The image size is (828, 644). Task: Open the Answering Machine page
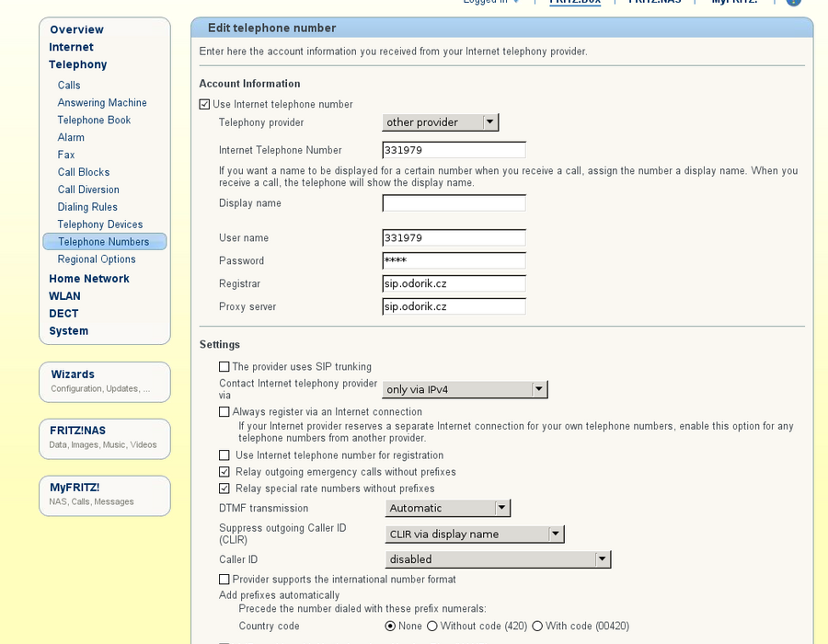[102, 102]
